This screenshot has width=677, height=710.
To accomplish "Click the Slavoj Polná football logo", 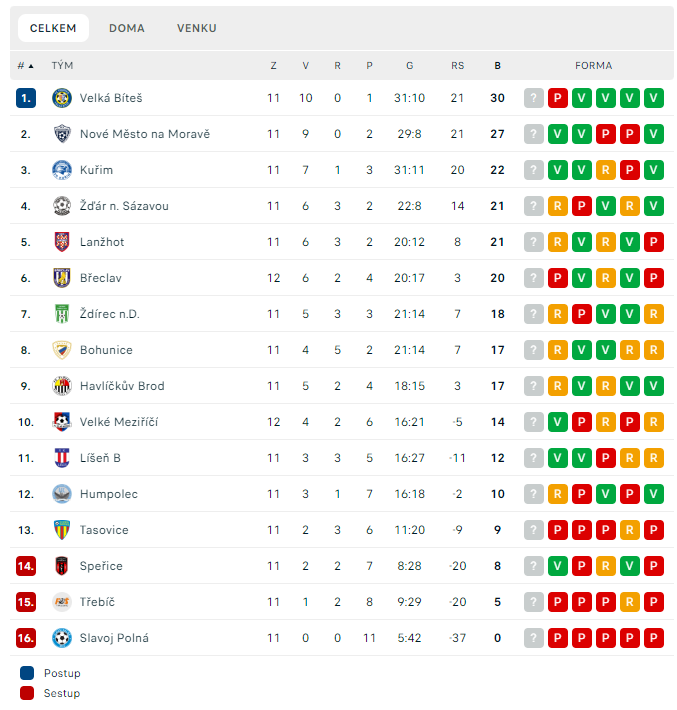I will coord(62,638).
